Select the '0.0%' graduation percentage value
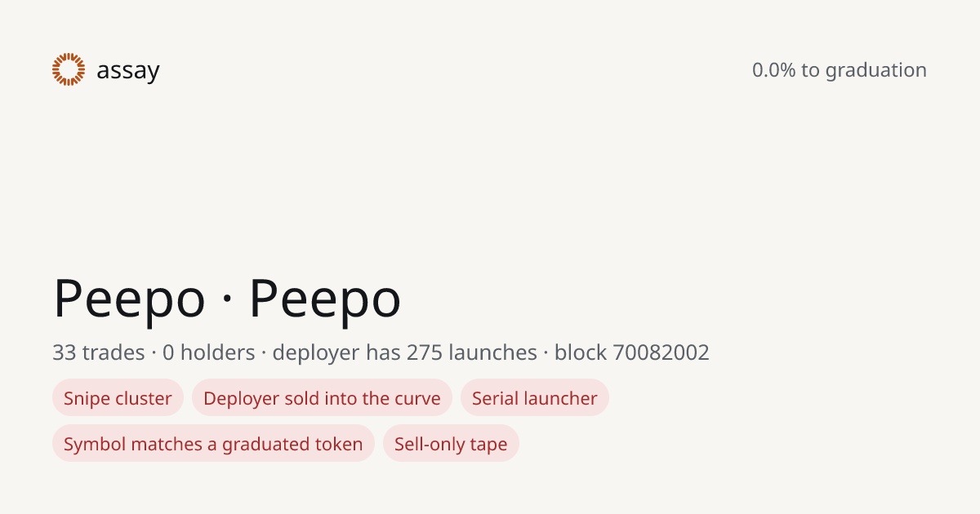 pyautogui.click(x=773, y=70)
